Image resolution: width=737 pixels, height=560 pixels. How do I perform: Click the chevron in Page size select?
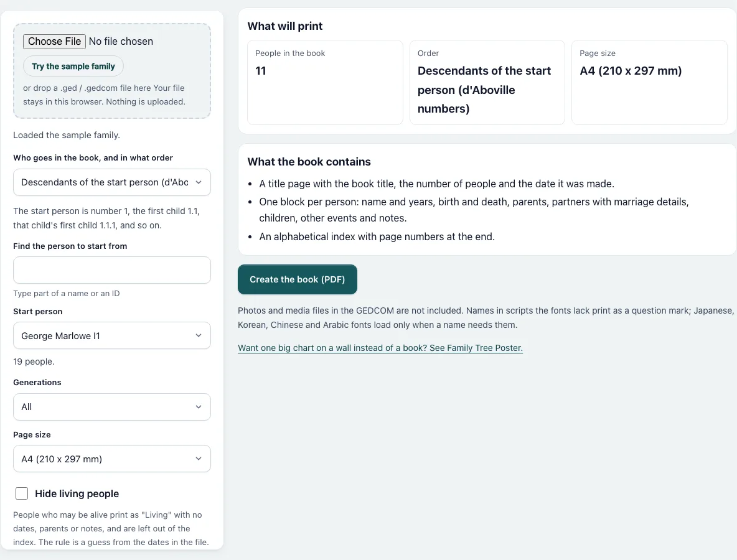pos(199,459)
